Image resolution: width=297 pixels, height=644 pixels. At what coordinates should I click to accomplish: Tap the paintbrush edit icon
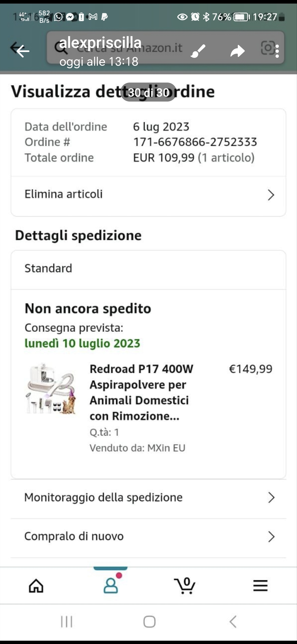(198, 51)
